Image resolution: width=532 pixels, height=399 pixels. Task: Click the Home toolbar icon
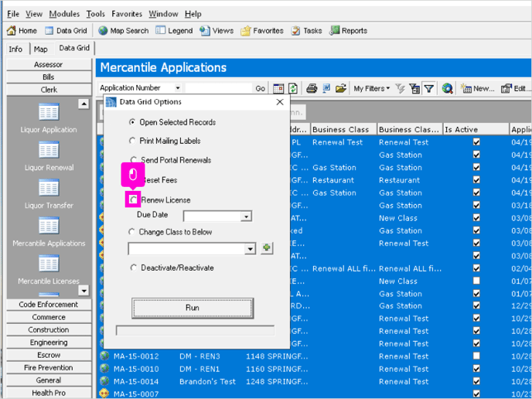11,30
